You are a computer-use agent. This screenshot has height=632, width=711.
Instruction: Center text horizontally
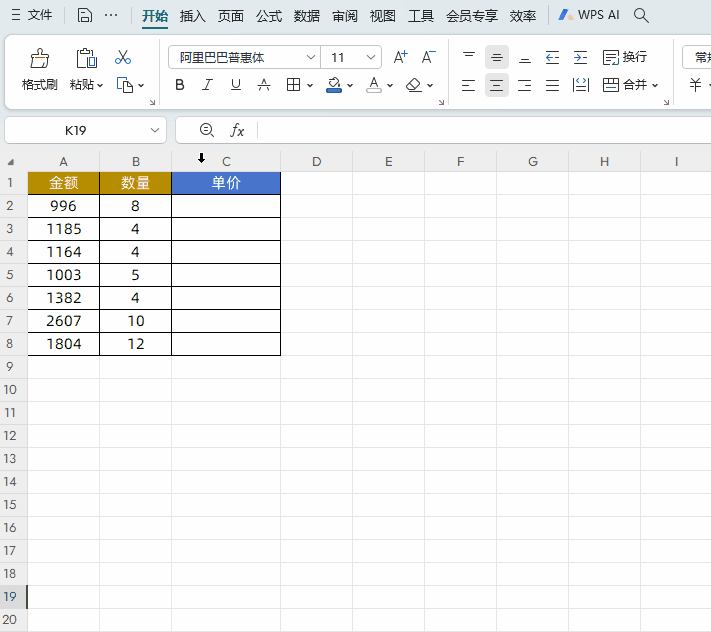point(497,85)
